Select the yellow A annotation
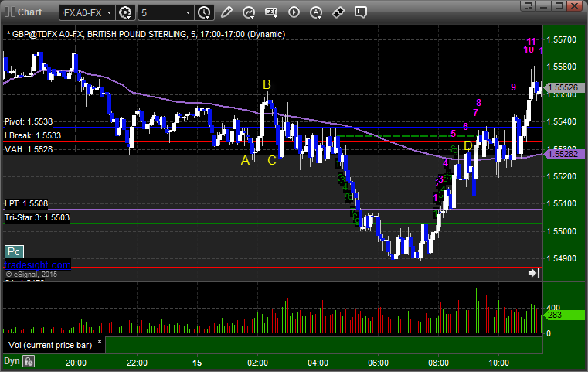This screenshot has width=588, height=372. [245, 161]
